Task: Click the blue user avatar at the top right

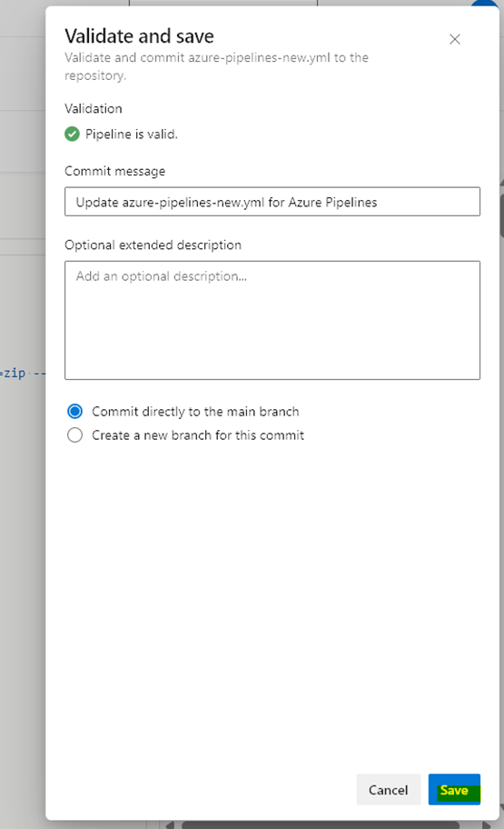Action: [486, 5]
